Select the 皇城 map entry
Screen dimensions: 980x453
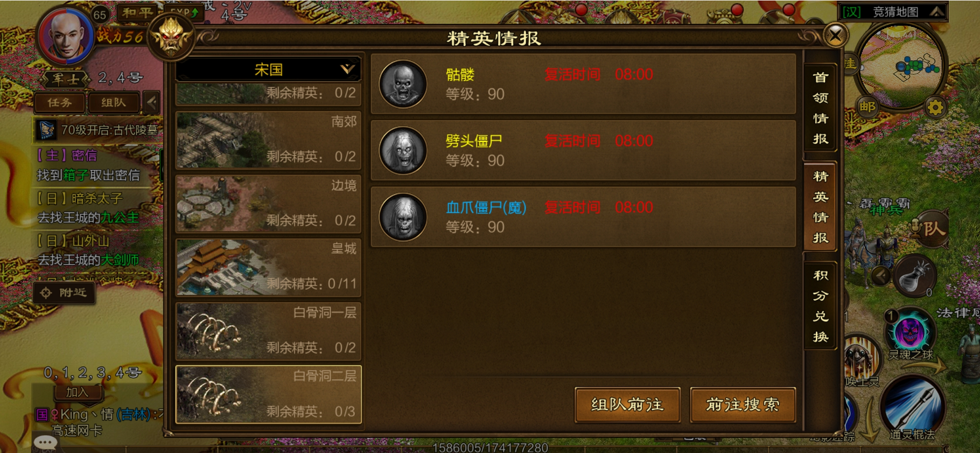click(269, 267)
